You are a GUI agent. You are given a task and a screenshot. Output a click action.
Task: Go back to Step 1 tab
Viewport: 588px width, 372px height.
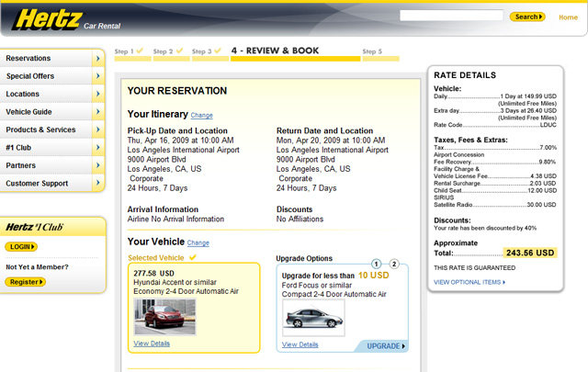[129, 51]
